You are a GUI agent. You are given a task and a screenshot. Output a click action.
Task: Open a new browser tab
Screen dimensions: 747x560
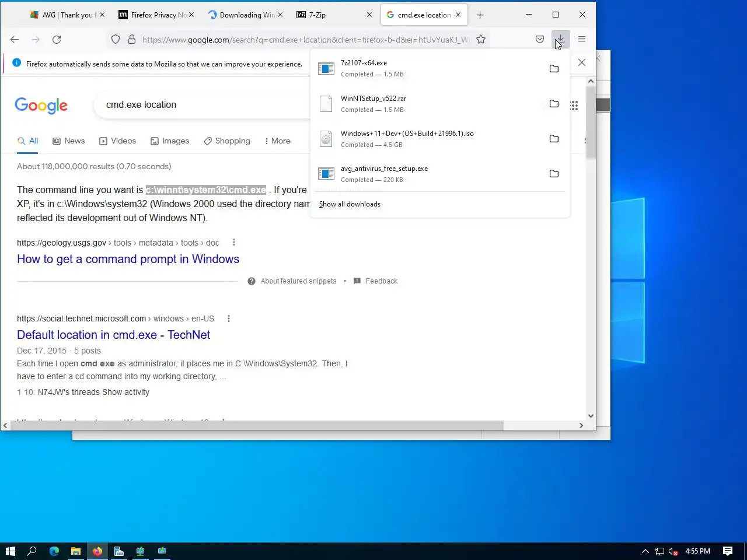pyautogui.click(x=480, y=15)
